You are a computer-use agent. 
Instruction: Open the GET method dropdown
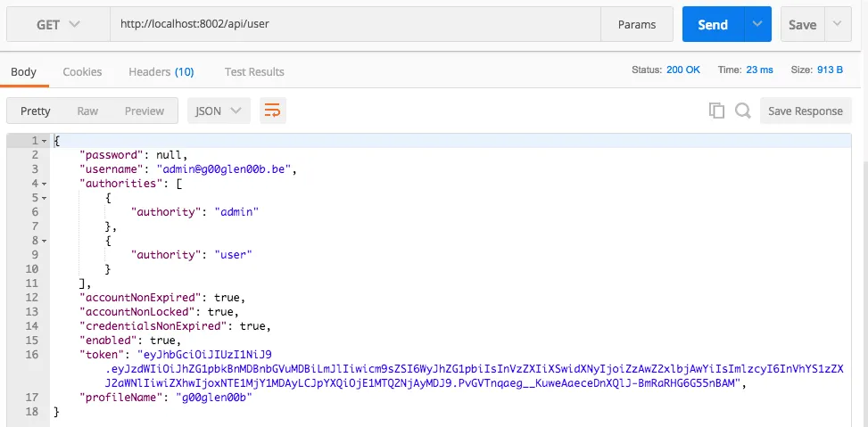click(x=57, y=25)
